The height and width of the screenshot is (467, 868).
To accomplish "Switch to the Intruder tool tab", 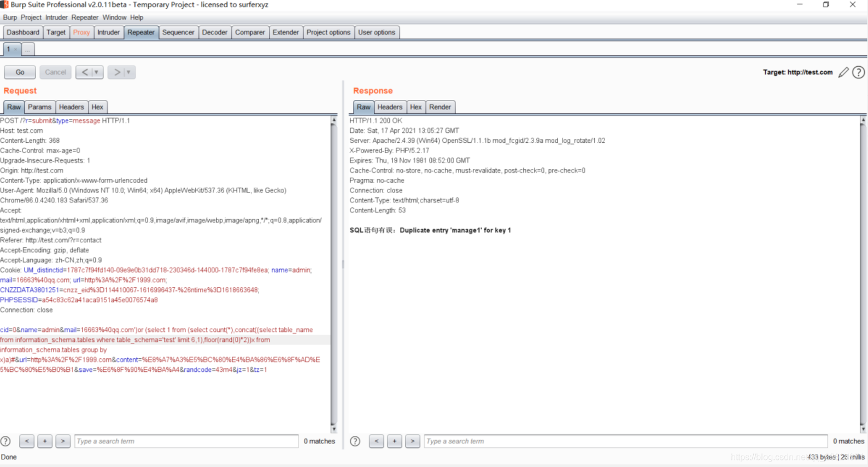I will tap(108, 32).
